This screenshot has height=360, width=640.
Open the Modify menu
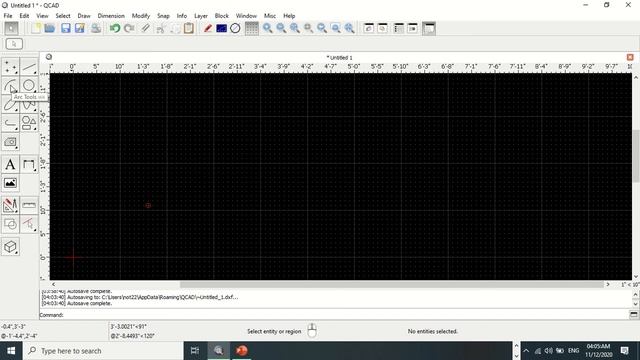(141, 16)
